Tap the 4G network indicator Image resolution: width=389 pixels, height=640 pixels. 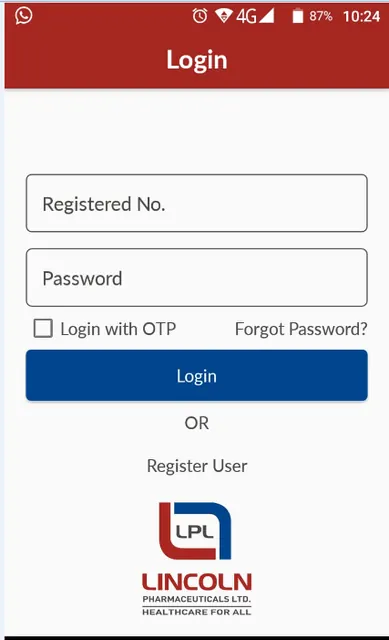246,16
